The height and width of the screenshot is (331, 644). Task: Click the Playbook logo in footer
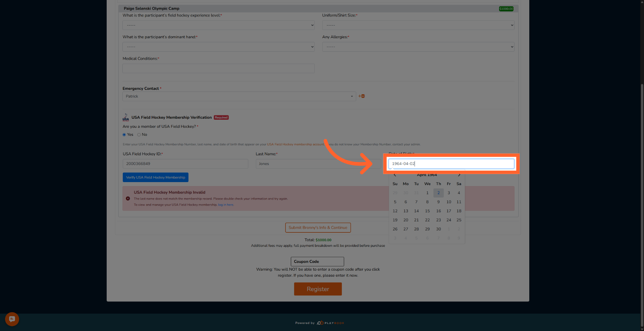pyautogui.click(x=330, y=323)
